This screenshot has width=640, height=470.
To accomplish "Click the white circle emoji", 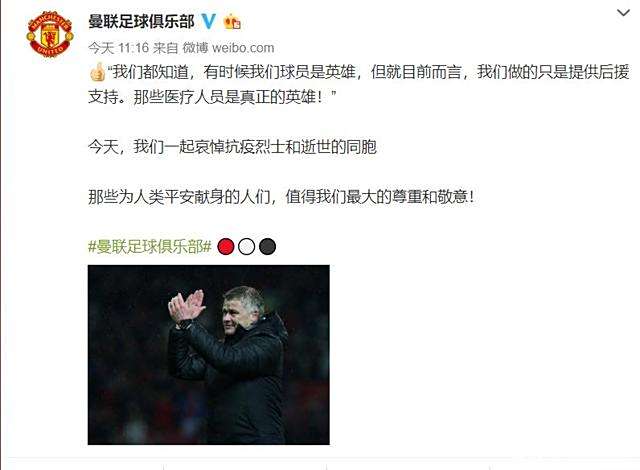I will click(247, 246).
